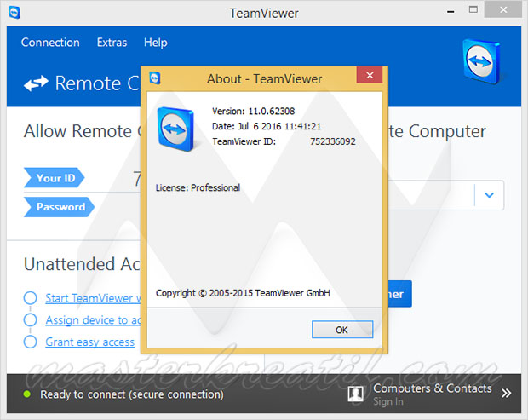
Task: Click the TeamViewer logo in the blue header
Action: pos(480,61)
